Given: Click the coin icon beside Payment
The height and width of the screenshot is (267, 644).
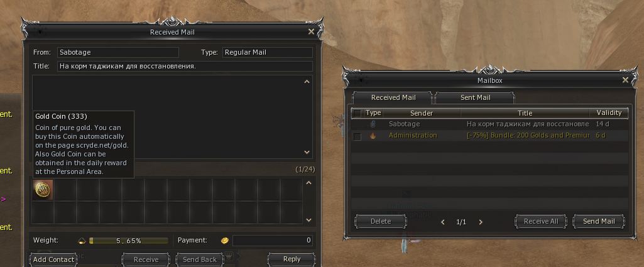Looking at the screenshot, I should coord(224,241).
